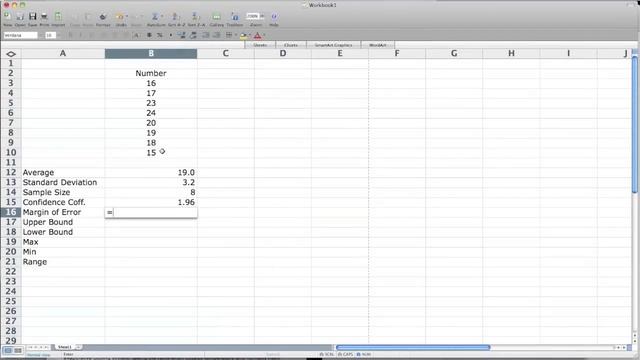Select row 12 header
Screen dimensions: 640x360
pyautogui.click(x=11, y=172)
